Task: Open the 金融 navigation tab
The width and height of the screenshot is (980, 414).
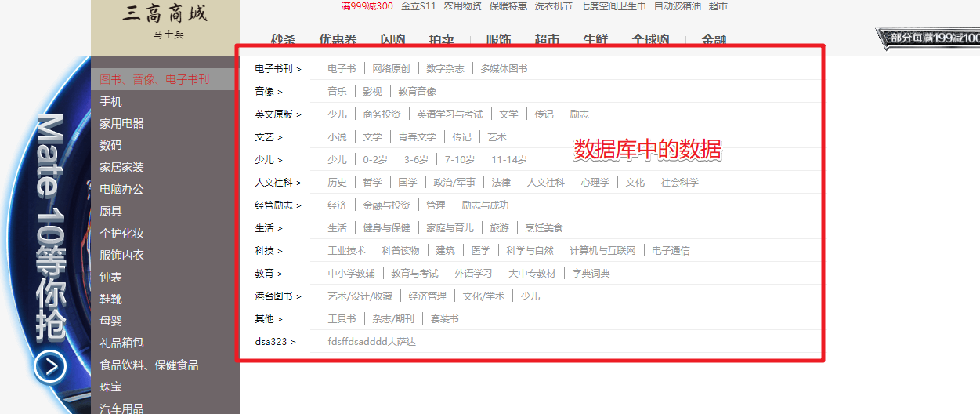Action: coord(714,39)
